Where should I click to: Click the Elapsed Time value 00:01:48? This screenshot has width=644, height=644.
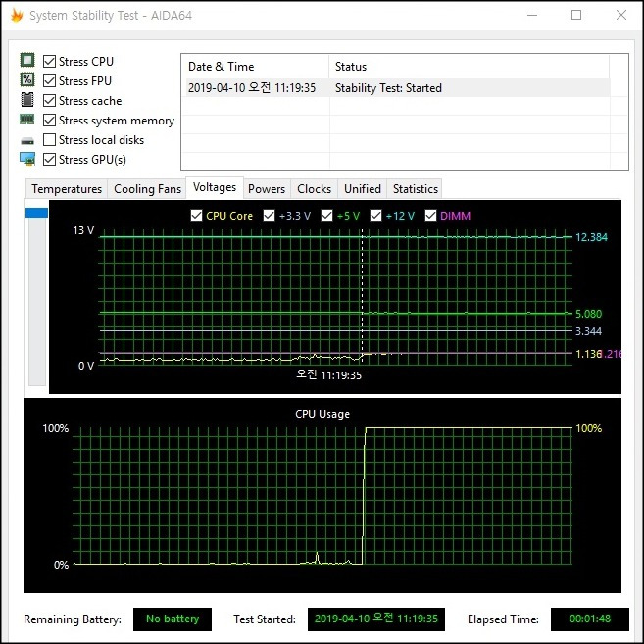click(x=590, y=619)
